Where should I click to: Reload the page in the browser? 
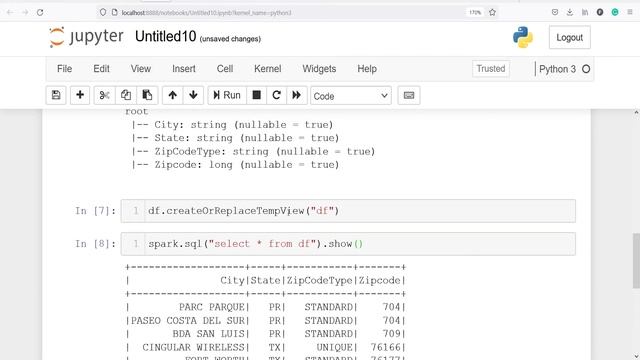(x=40, y=13)
